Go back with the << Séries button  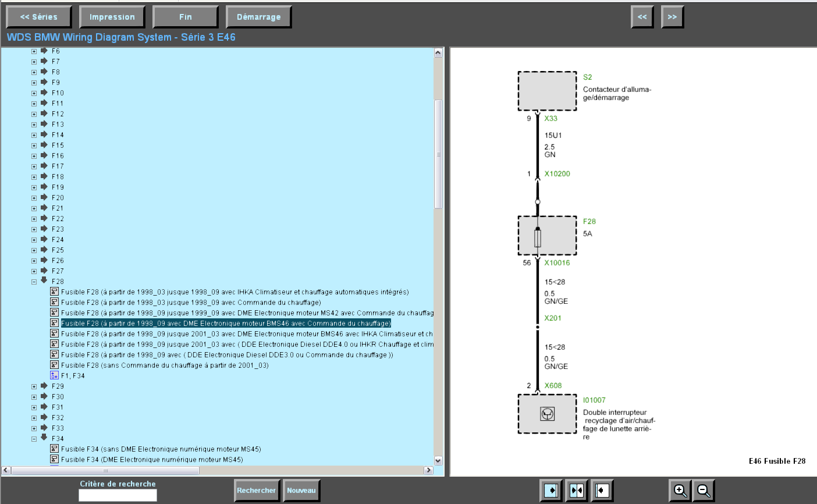coord(39,17)
